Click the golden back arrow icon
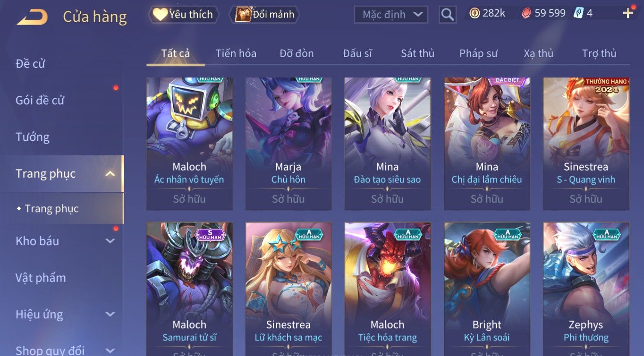The height and width of the screenshot is (356, 644). click(x=32, y=17)
